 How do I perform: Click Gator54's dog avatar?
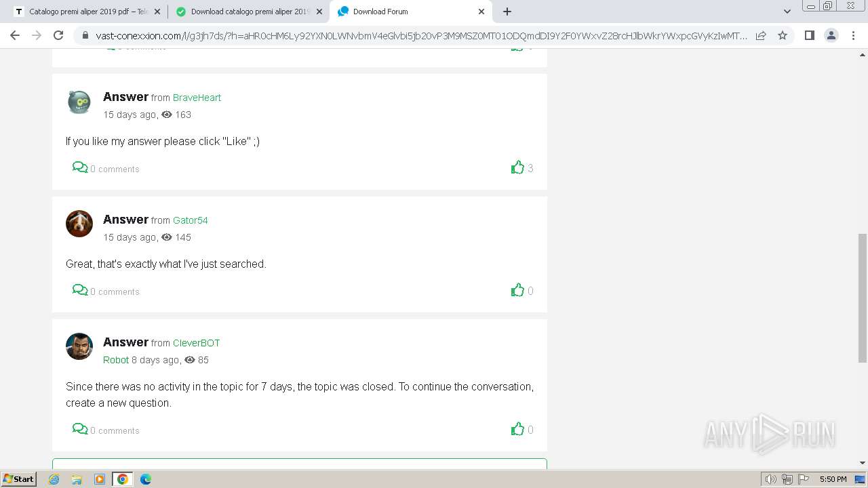click(79, 224)
